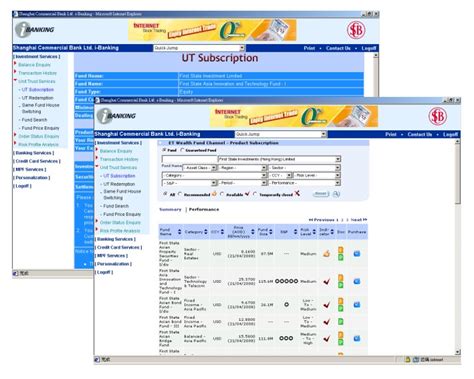The width and height of the screenshot is (474, 379).
Task: Click the lock icon in front window status bar
Action: (407, 359)
